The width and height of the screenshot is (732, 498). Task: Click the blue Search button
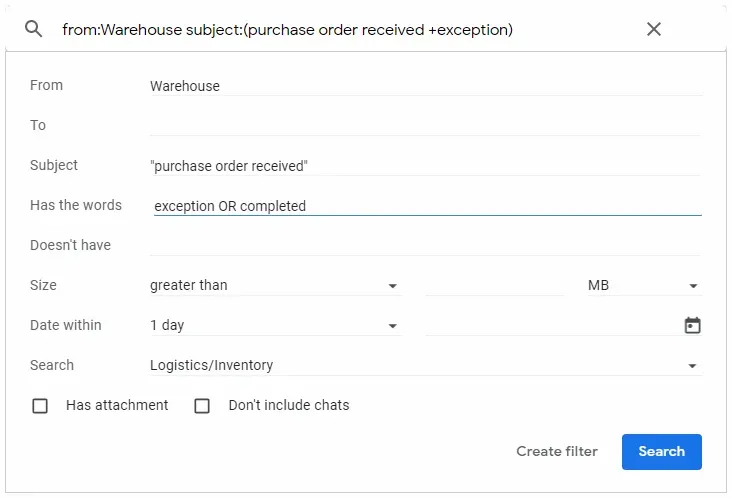pos(662,451)
